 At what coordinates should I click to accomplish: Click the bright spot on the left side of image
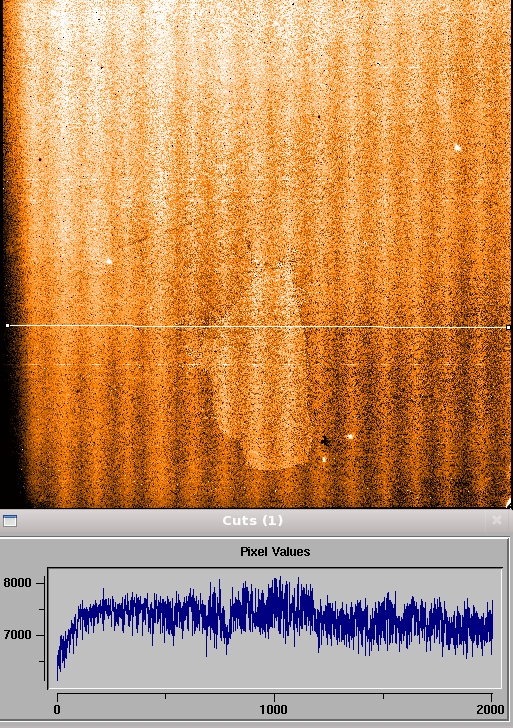(x=110, y=261)
